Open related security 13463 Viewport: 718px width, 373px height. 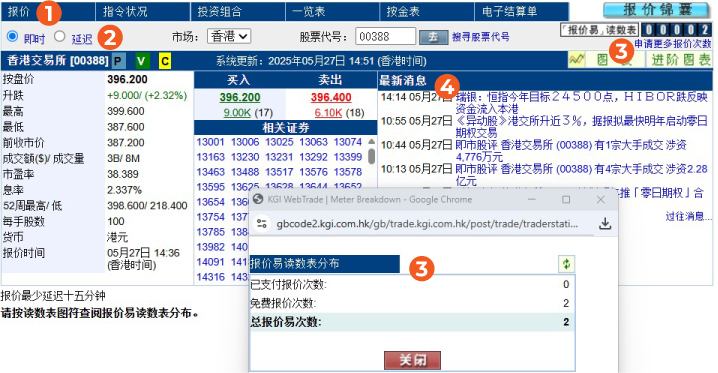(x=210, y=172)
